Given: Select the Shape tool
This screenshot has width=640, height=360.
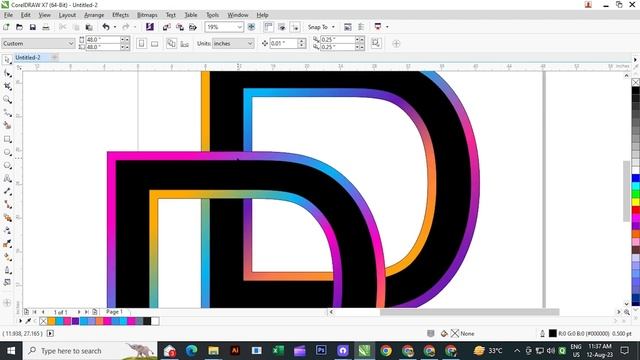Looking at the screenshot, I should click(x=7, y=73).
